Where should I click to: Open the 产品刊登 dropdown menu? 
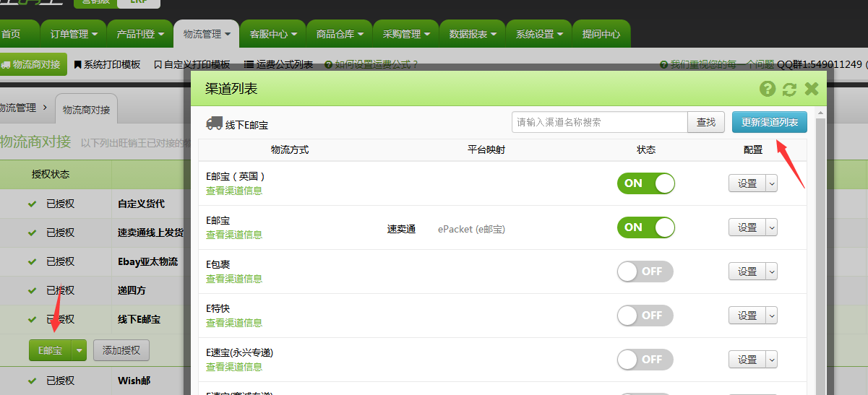coord(139,34)
